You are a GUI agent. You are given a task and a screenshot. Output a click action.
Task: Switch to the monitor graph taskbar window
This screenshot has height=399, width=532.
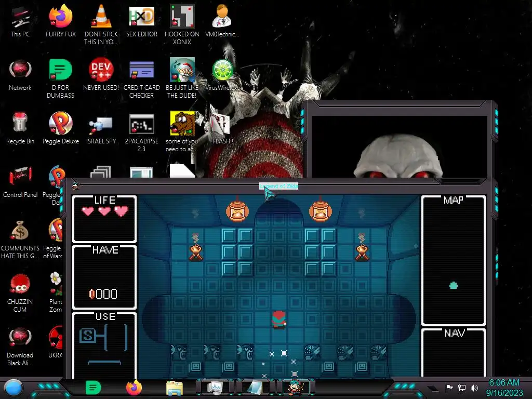coord(215,388)
